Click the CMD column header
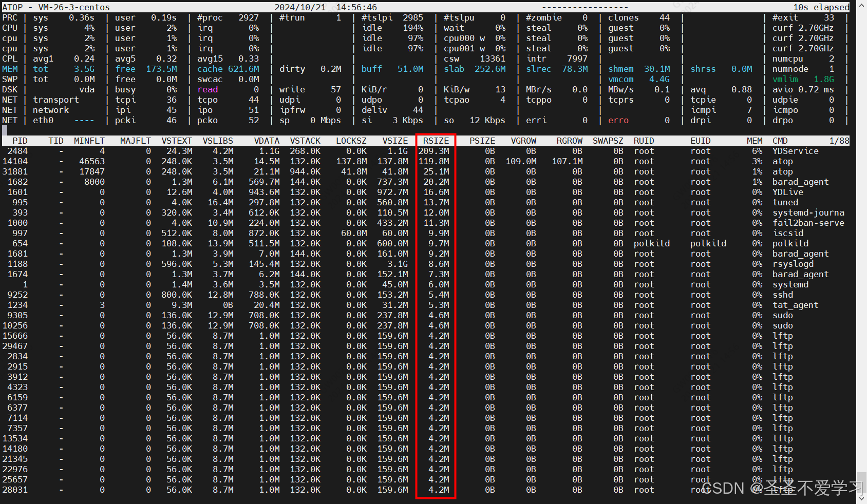 pyautogui.click(x=780, y=141)
